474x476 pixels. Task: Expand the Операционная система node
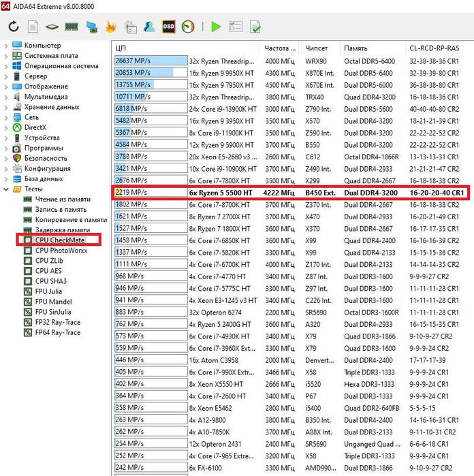coord(5,66)
